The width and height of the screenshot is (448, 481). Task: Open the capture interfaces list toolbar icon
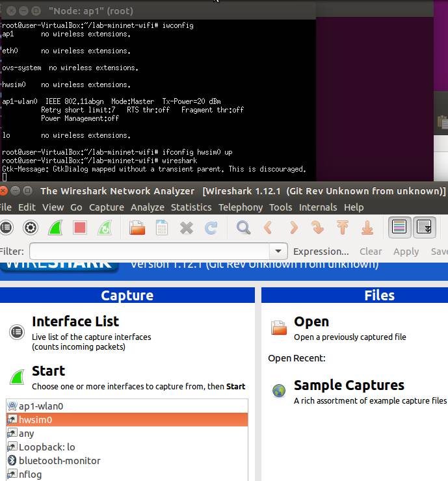point(7,227)
